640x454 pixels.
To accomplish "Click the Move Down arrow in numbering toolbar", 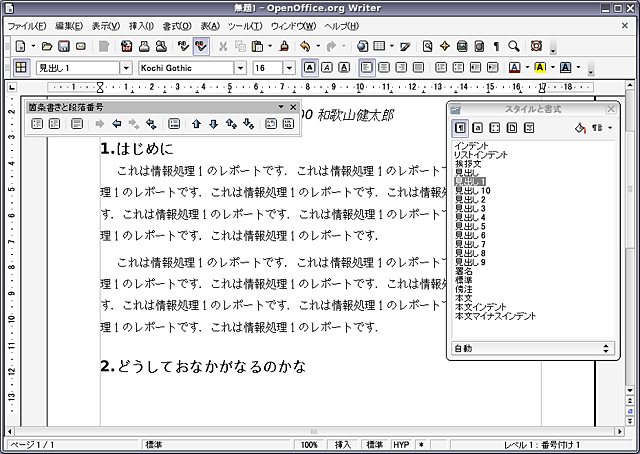I will [213, 124].
